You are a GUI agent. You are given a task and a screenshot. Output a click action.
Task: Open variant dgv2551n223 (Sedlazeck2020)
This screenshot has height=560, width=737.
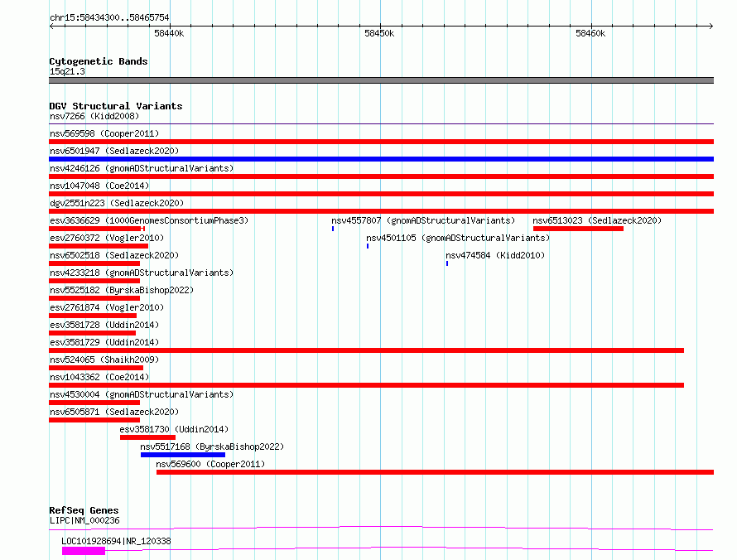click(x=117, y=203)
